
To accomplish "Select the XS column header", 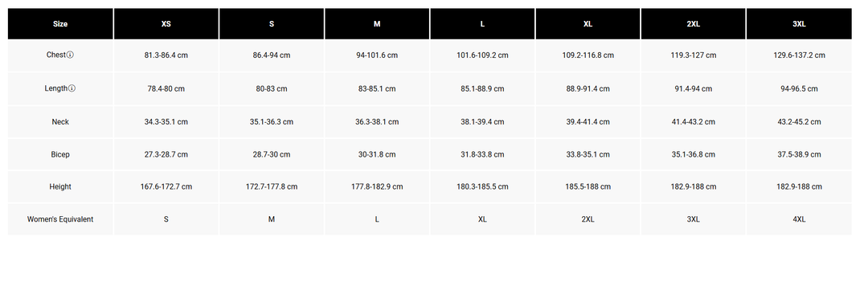I will point(166,24).
